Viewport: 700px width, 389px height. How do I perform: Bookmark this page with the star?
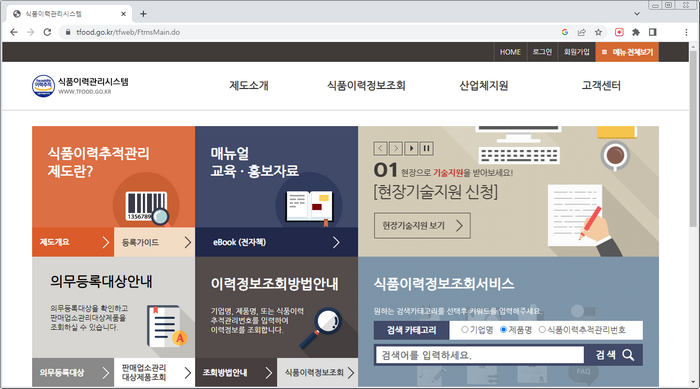point(598,32)
